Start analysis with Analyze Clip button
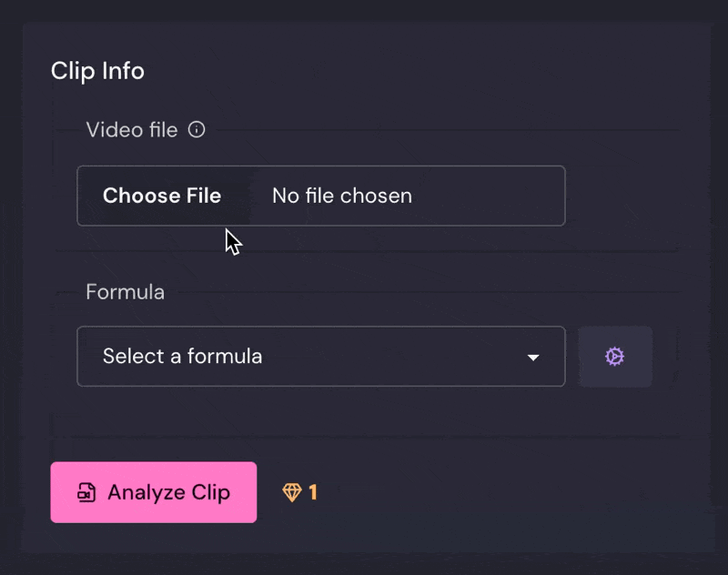 point(154,492)
